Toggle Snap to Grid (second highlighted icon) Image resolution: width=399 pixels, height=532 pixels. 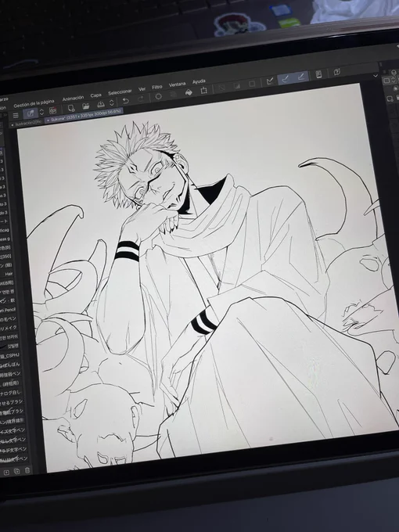300,77
